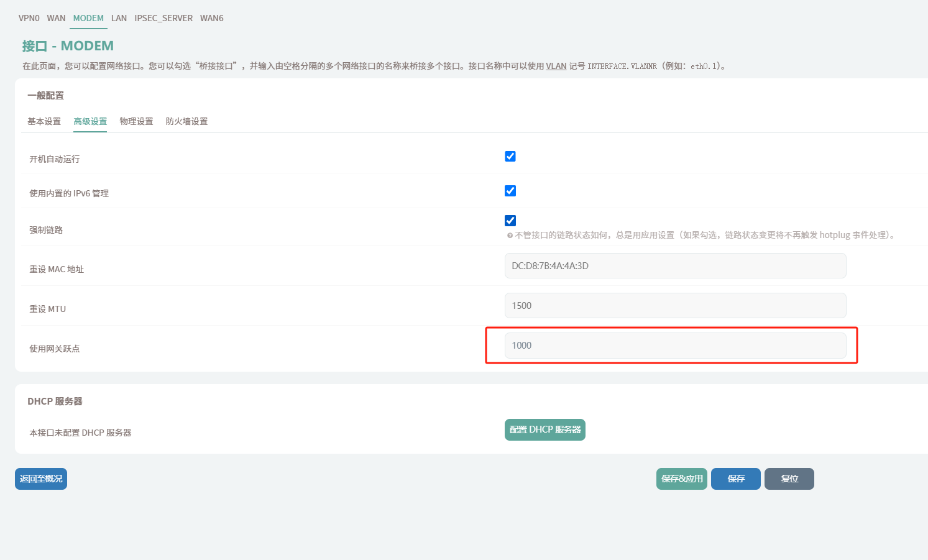Screen dimensions: 928x560
Task: Switch to the 物理设置 tab
Action: (x=136, y=121)
